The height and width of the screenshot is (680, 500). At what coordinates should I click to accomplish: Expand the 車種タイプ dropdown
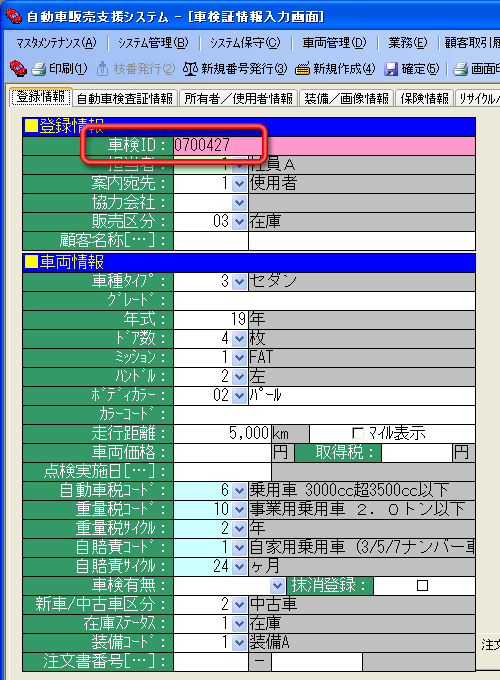click(239, 281)
